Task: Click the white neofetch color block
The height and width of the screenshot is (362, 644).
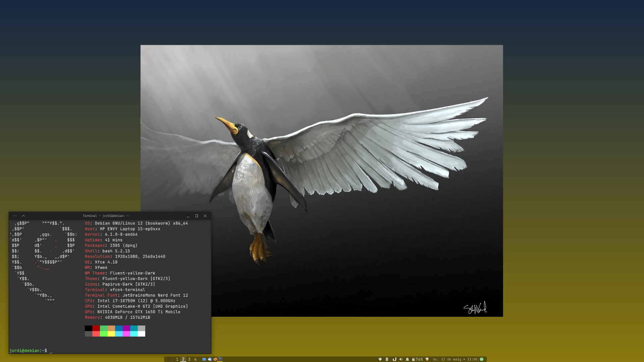Action: click(x=142, y=334)
